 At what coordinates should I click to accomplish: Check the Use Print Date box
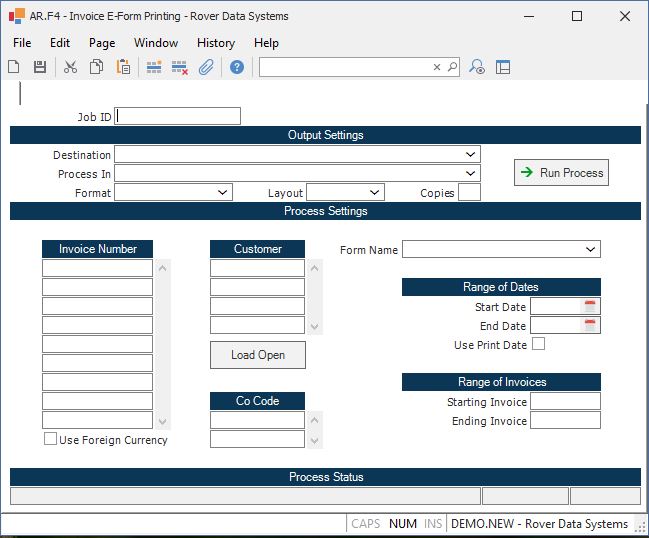pyautogui.click(x=538, y=344)
